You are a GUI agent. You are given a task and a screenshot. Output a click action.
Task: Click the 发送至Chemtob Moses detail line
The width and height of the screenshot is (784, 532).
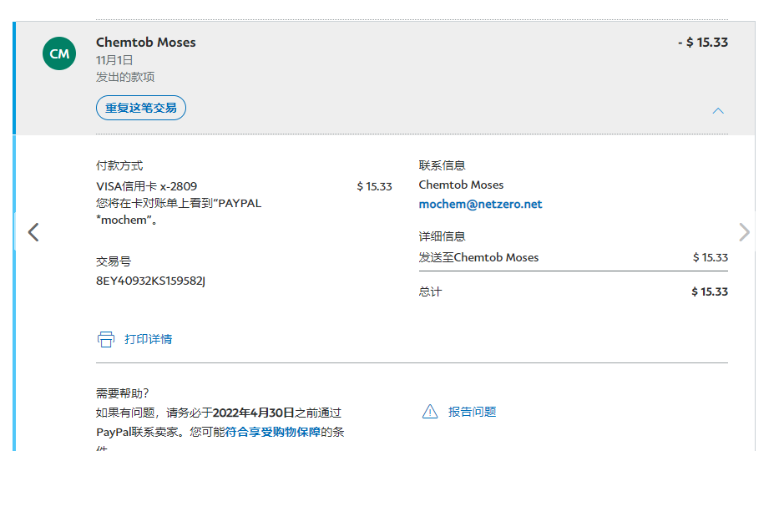[x=478, y=257]
